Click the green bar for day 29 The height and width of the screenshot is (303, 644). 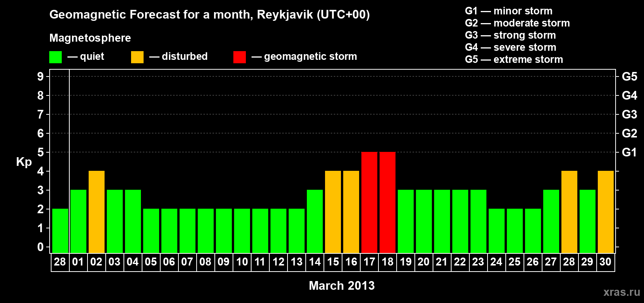click(x=588, y=222)
